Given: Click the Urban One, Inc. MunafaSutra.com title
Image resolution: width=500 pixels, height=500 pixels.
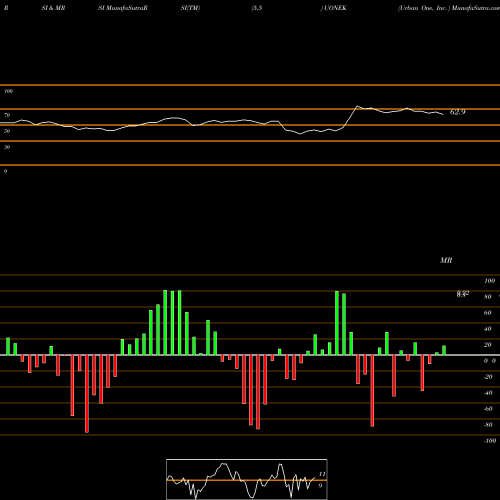Looking at the screenshot, I should (449, 8).
